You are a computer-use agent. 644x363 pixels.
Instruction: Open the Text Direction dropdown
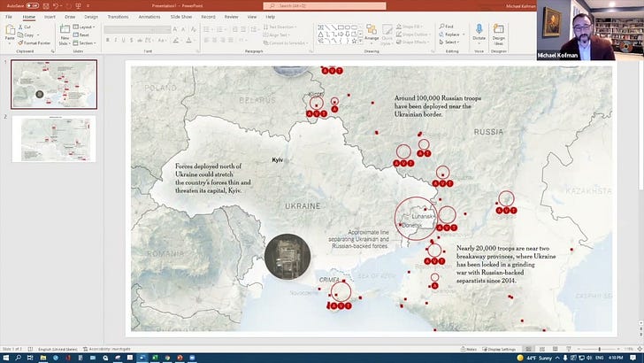click(x=280, y=27)
